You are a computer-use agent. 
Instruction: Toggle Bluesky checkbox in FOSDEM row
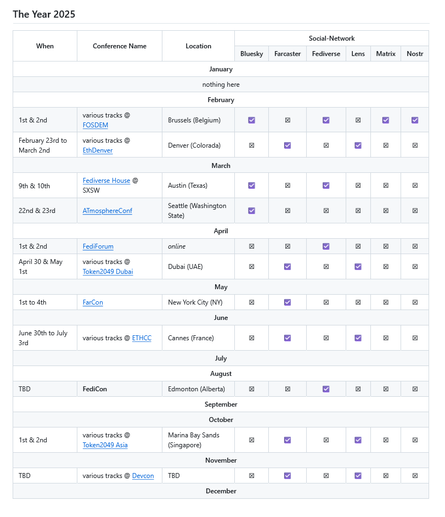(252, 120)
